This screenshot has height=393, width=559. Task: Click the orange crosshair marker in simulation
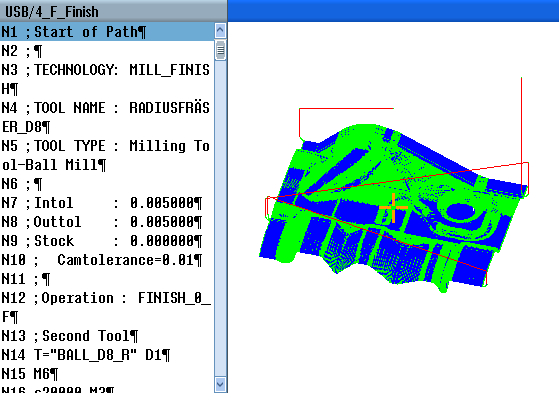pos(393,208)
